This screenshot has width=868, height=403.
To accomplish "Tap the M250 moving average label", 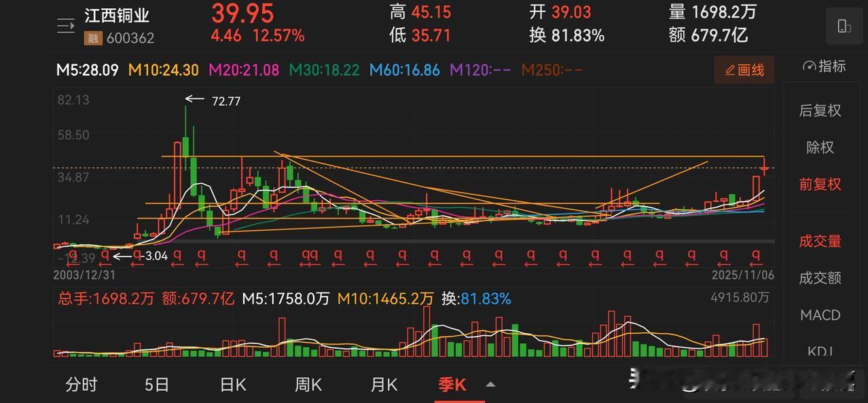I will click(552, 70).
